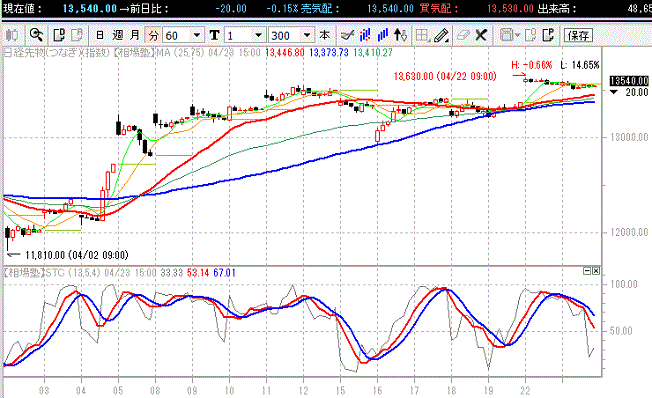
Task: Click the 売気配 ask price 13,540.00
Action: [x=390, y=8]
